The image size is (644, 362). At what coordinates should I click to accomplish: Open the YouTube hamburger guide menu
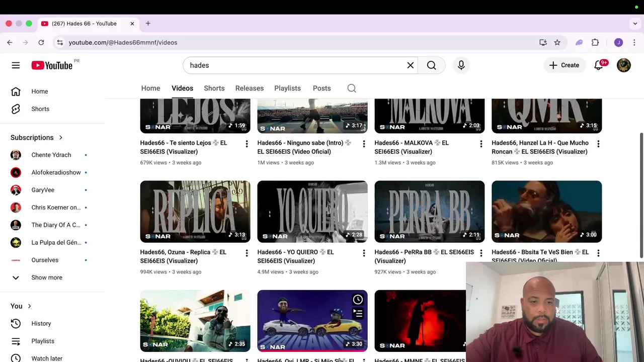(16, 65)
